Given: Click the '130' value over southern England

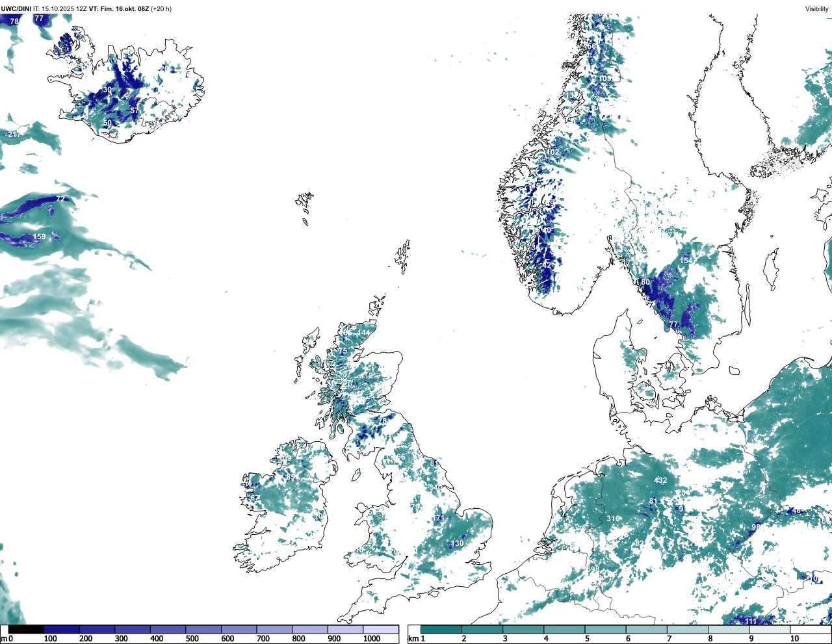Looking at the screenshot, I should click(458, 543).
